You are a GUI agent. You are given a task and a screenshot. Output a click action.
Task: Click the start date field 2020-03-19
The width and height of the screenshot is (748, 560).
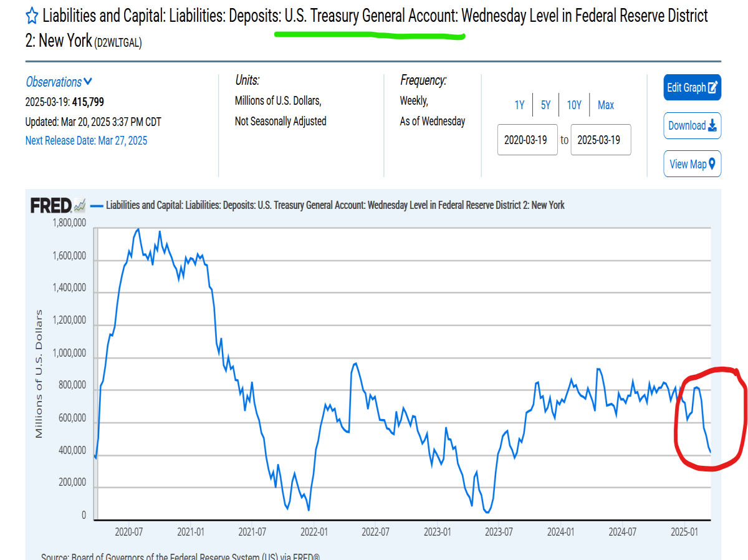click(x=527, y=140)
